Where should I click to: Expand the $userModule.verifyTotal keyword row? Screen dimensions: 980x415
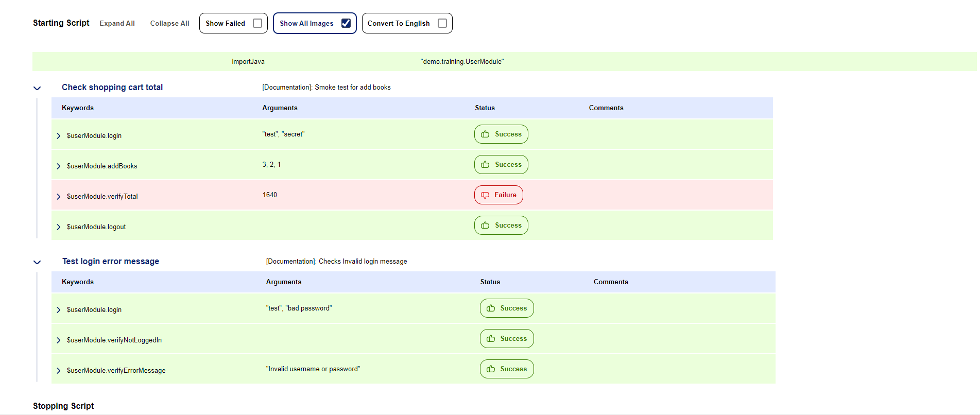point(59,197)
